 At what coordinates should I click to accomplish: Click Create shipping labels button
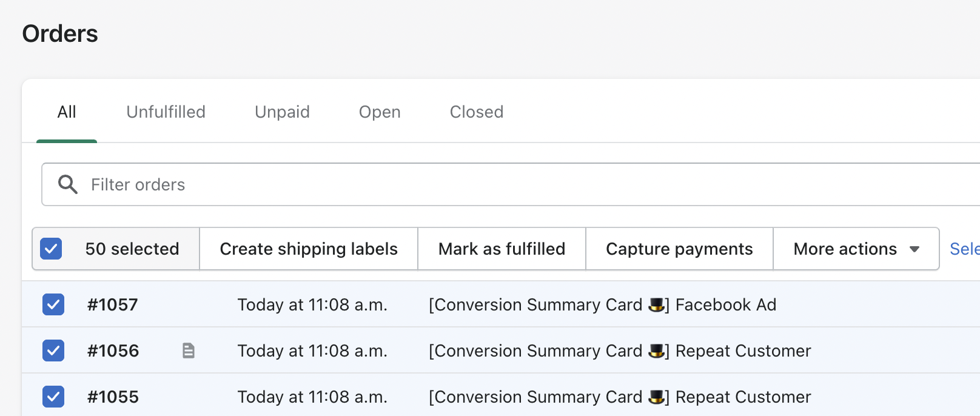coord(309,249)
